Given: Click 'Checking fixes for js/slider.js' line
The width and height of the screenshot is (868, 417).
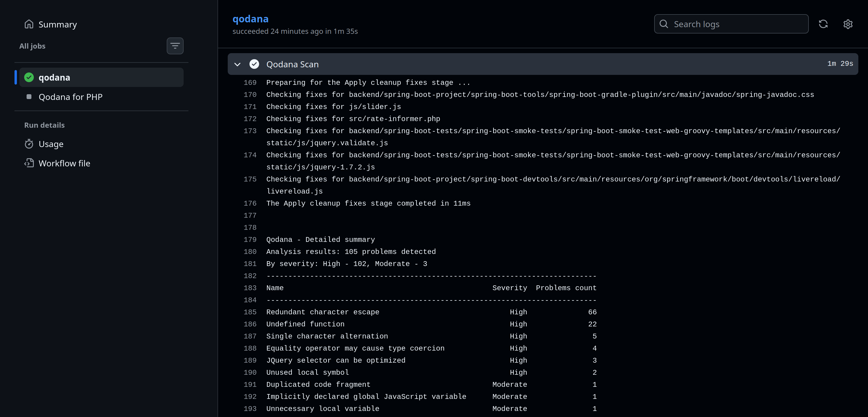Looking at the screenshot, I should [x=334, y=107].
